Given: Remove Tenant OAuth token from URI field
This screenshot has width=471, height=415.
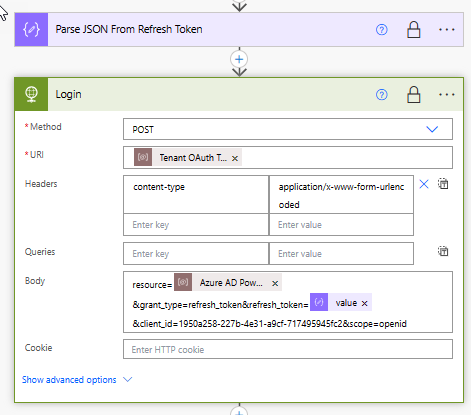Looking at the screenshot, I should tap(235, 158).
